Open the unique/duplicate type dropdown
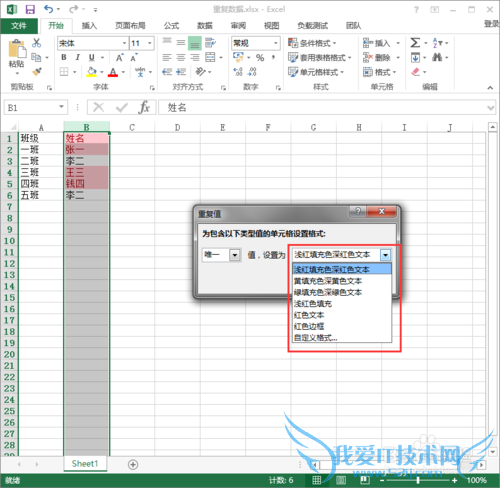 235,255
